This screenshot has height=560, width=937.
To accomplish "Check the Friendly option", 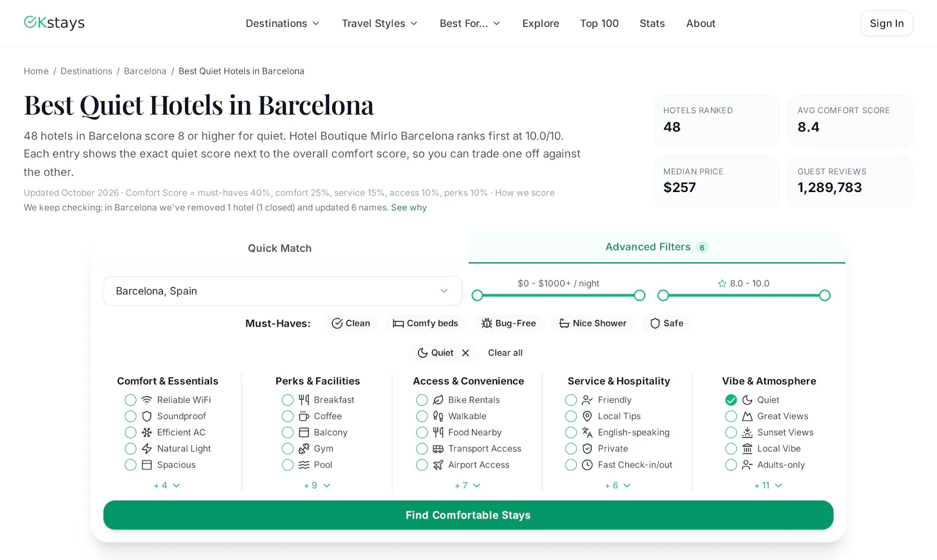I will [571, 400].
